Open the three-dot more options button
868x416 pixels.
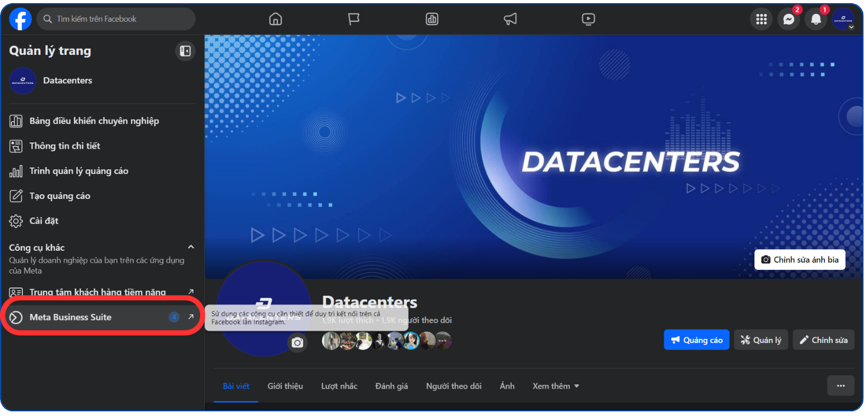pos(841,385)
